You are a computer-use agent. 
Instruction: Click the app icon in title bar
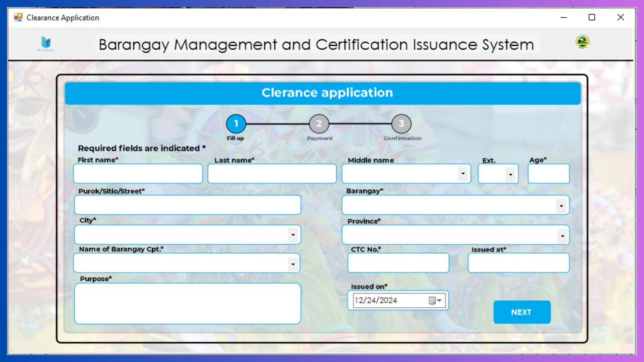point(18,17)
